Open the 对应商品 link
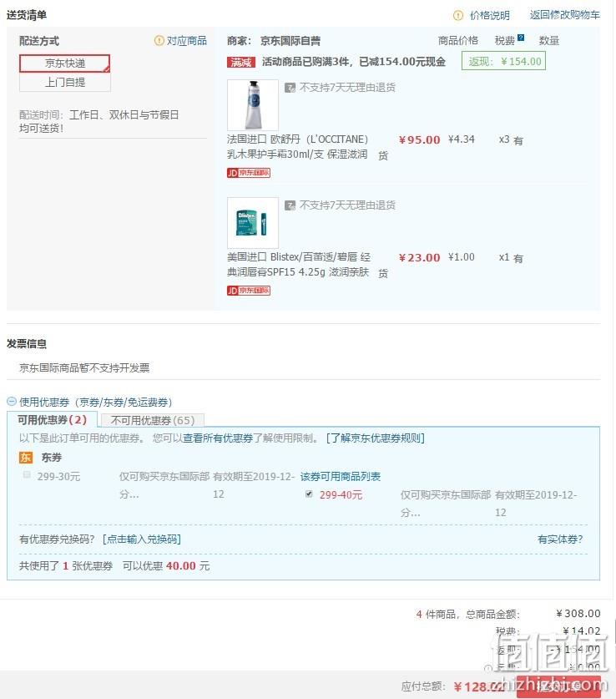This screenshot has width=616, height=699. pos(187,41)
